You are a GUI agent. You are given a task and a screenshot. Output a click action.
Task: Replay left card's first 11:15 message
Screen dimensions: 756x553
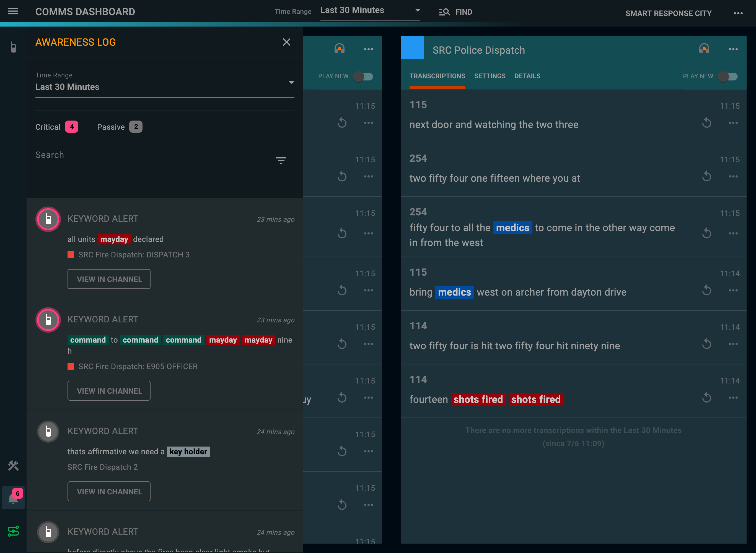[x=342, y=123]
